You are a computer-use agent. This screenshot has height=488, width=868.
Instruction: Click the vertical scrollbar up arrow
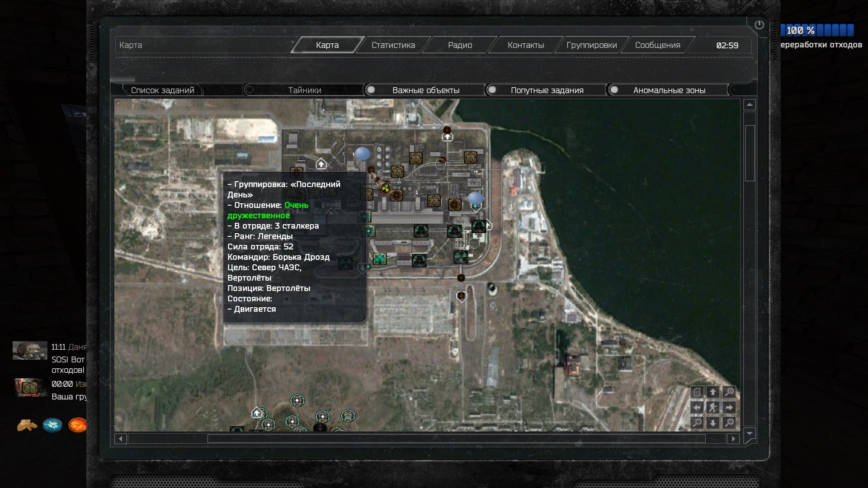(750, 105)
